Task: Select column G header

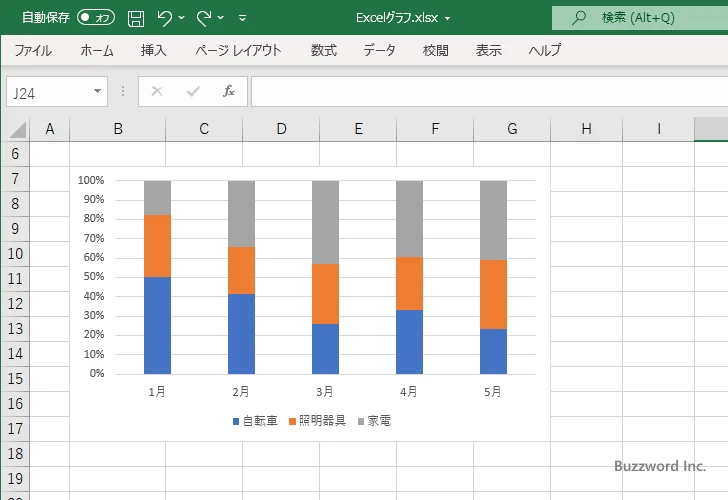Action: 512,129
